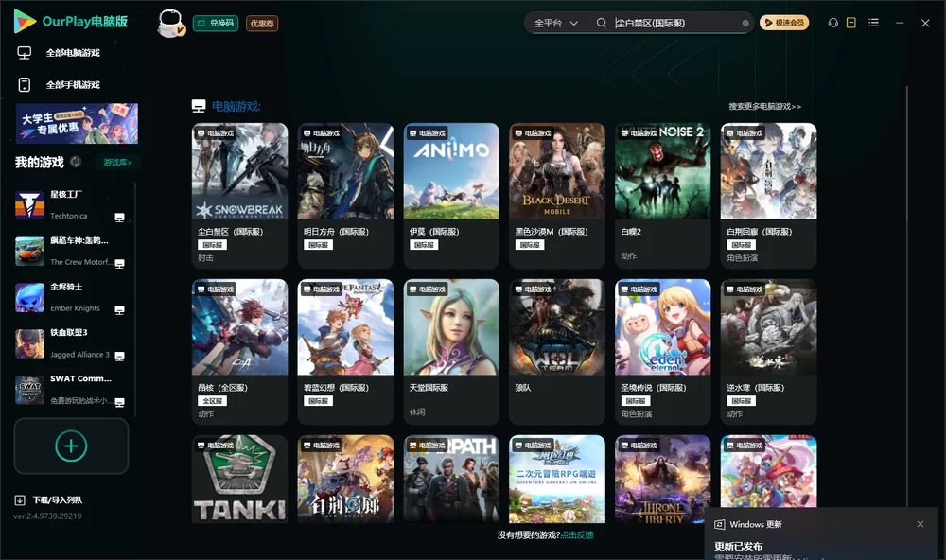The height and width of the screenshot is (560, 946).
Task: Open the 极速会员 membership button
Action: (783, 23)
